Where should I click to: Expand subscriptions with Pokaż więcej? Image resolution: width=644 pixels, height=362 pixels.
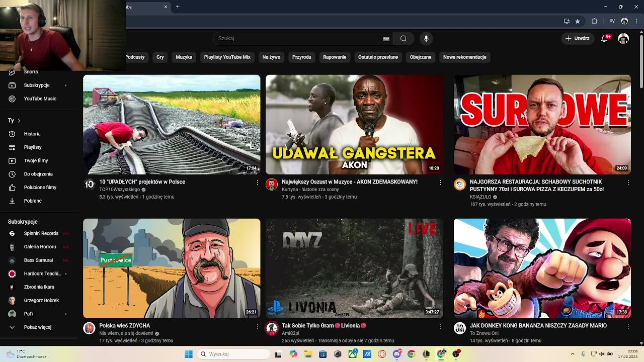[38, 327]
